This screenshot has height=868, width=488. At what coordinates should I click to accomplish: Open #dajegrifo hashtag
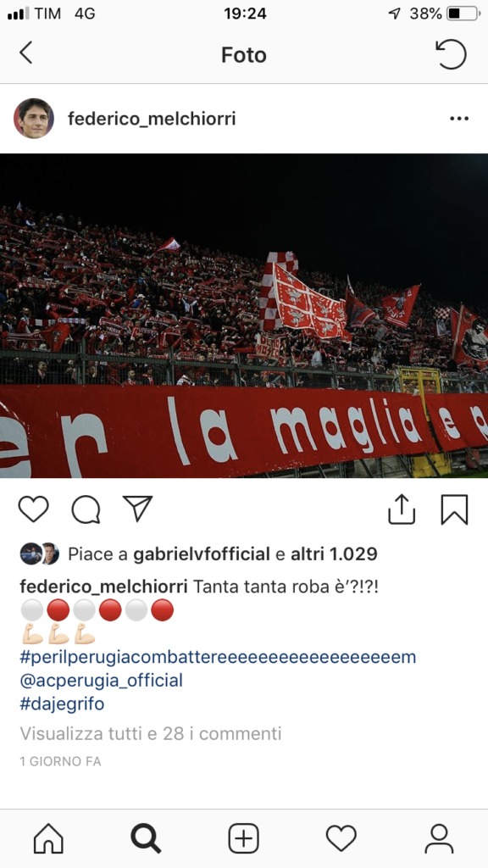(62, 704)
